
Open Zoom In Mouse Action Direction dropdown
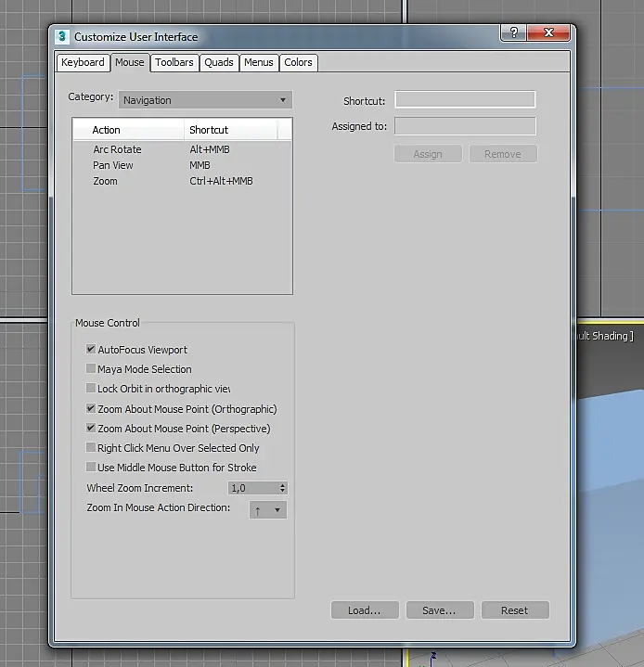[268, 509]
